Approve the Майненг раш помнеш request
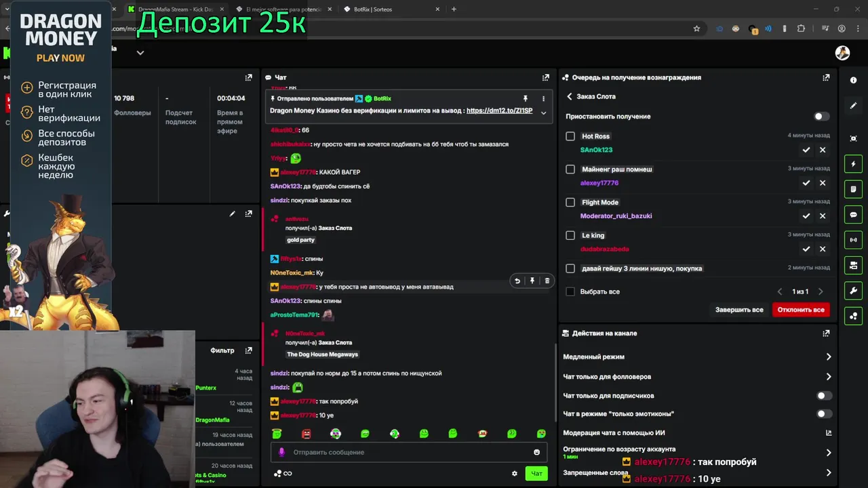This screenshot has width=868, height=488. coord(806,183)
